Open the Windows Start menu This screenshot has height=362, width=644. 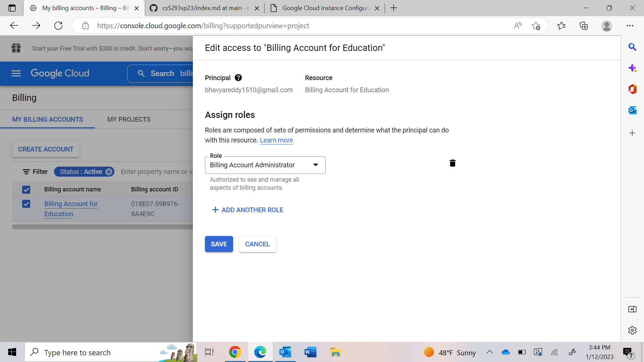pyautogui.click(x=12, y=352)
